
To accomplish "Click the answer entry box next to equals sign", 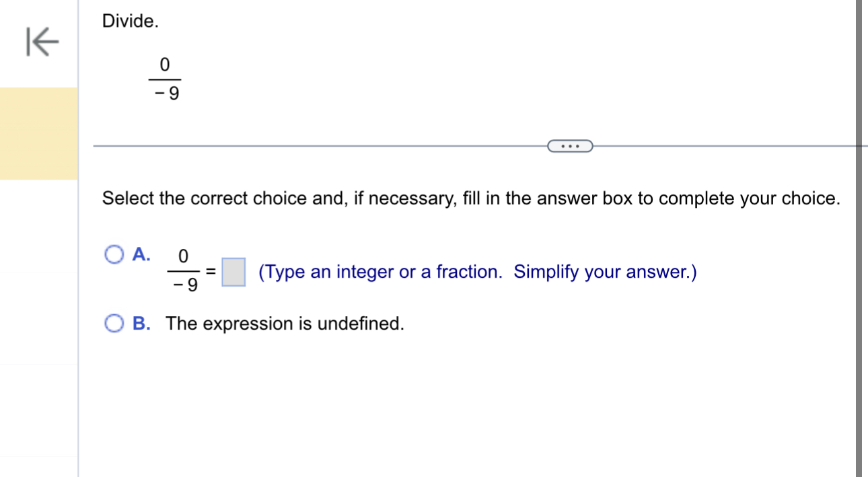I will 234,272.
